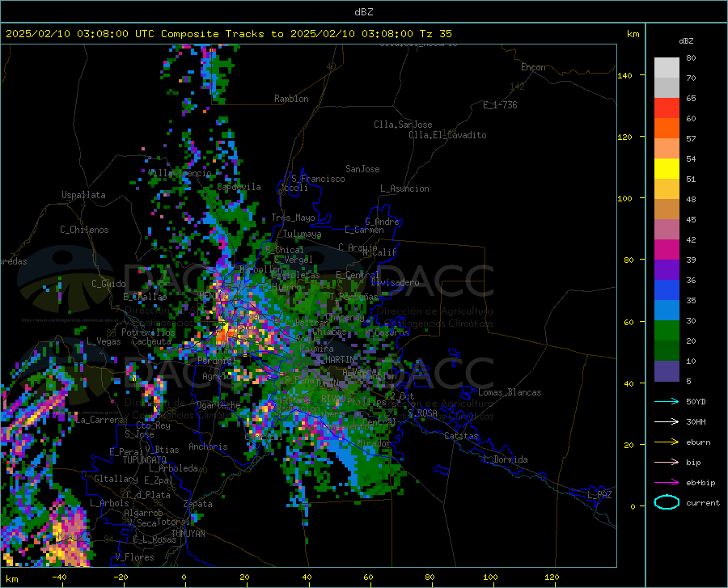Screen dimensions: 728x588
Task: Click the 'V_Flores' map label
Action: (134, 557)
